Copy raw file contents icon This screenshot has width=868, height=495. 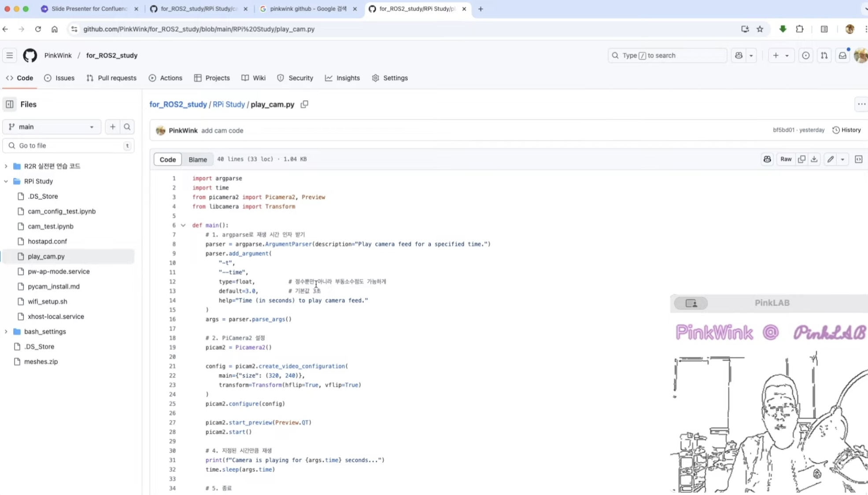pos(802,159)
